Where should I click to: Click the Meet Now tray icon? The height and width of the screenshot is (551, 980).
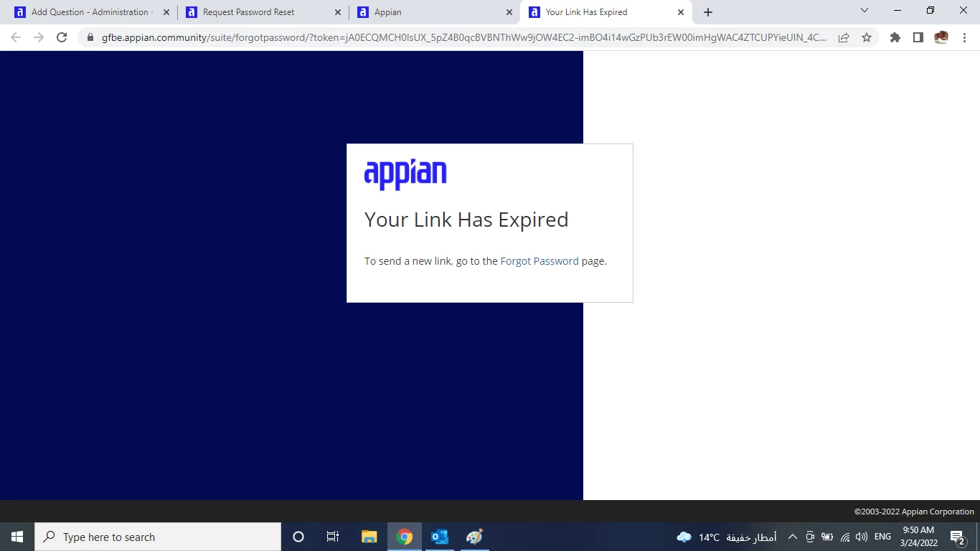[810, 537]
